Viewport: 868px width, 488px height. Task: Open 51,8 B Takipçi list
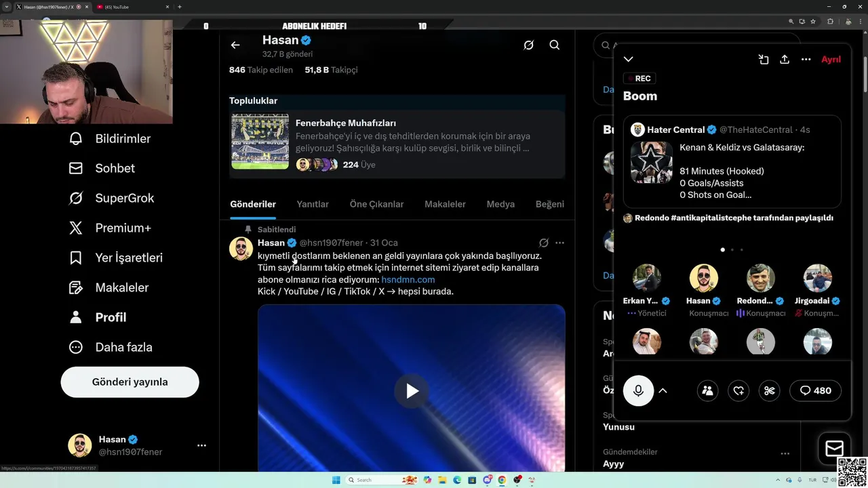click(331, 70)
